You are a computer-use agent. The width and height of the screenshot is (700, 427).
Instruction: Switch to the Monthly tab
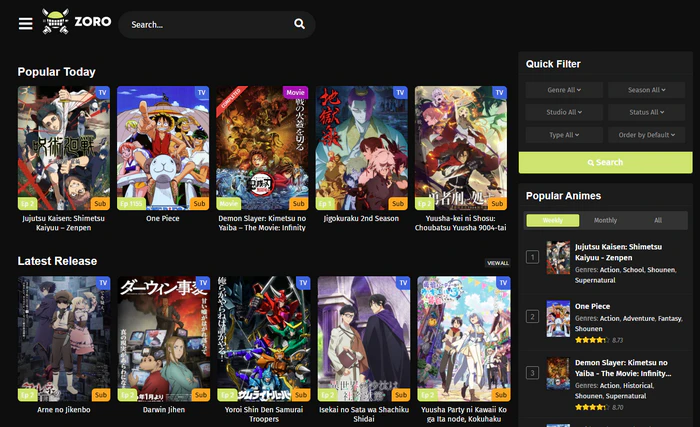click(x=605, y=220)
